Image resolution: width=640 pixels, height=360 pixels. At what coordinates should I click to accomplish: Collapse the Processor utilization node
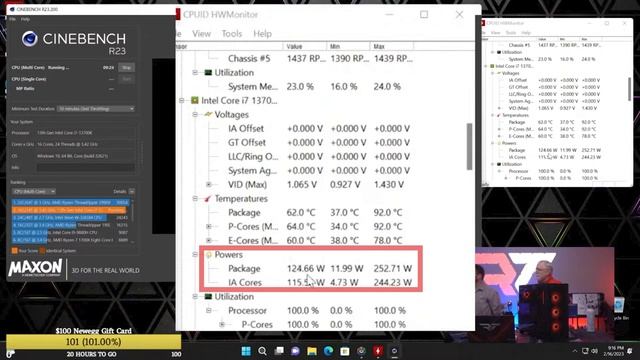tap(209, 311)
